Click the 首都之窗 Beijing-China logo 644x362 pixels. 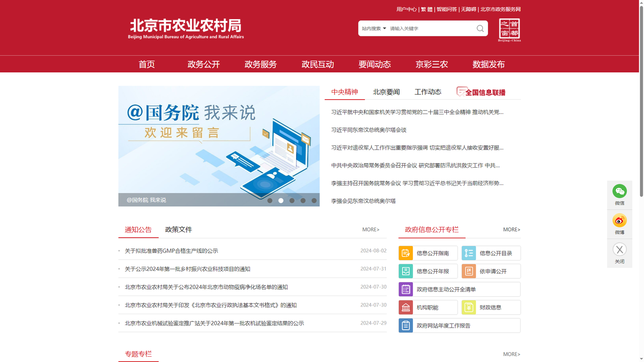(509, 30)
